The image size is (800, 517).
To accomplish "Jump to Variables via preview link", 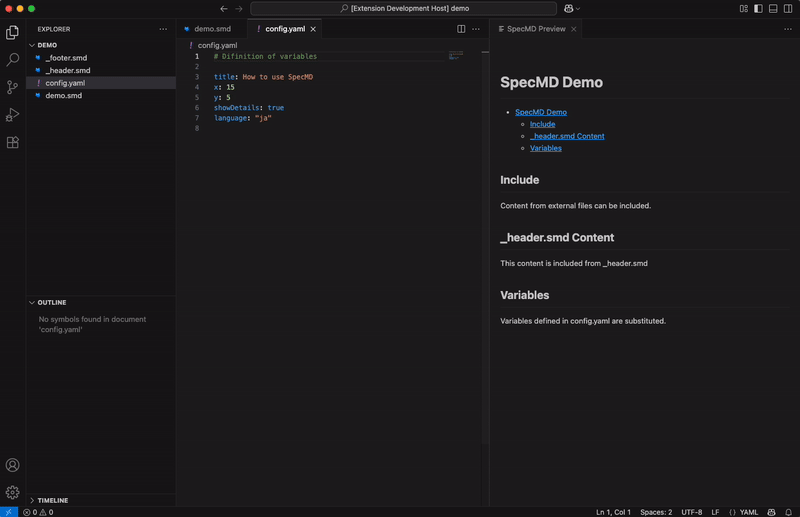I will click(x=545, y=148).
